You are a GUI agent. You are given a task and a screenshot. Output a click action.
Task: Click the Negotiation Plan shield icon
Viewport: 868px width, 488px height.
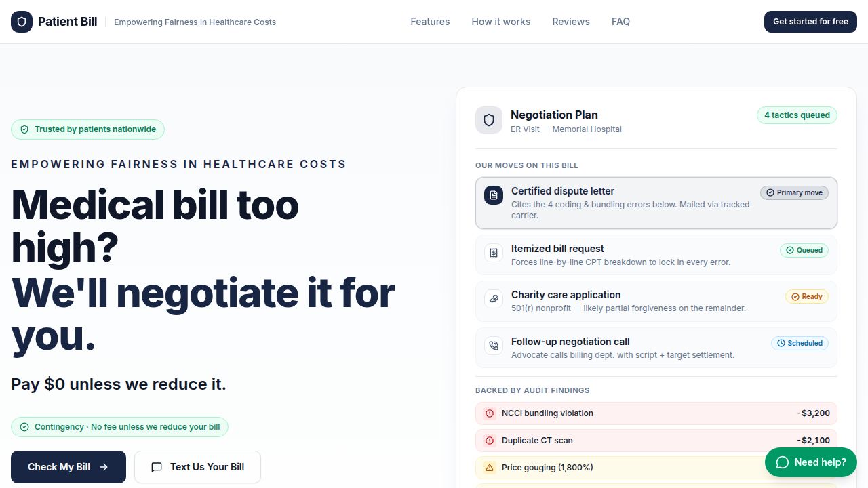click(x=489, y=120)
